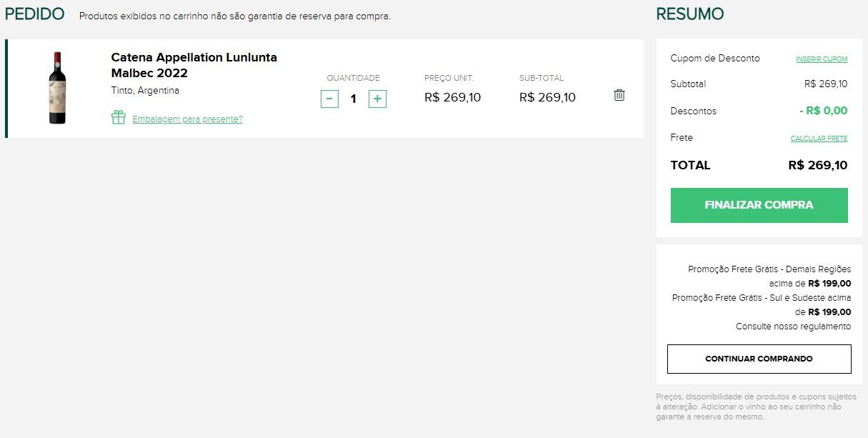Increase quantity with the plus button
Image resolution: width=868 pixels, height=438 pixels.
click(x=377, y=99)
